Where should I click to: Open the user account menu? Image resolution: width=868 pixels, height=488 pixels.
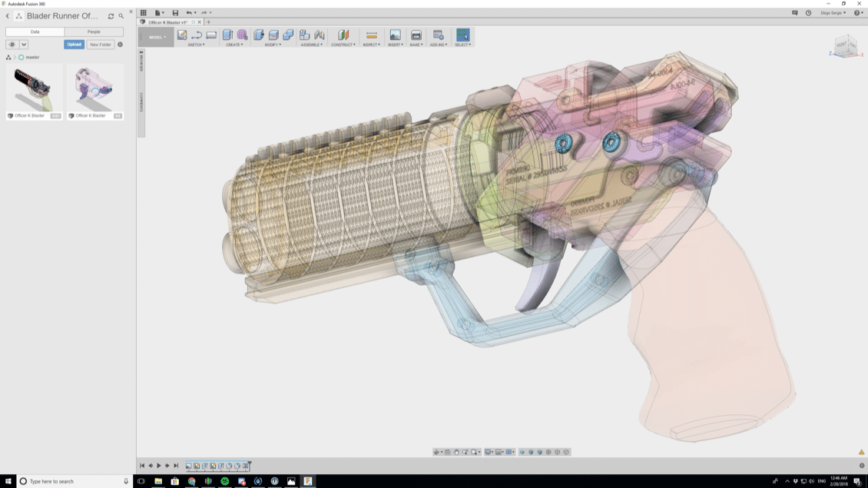[833, 13]
